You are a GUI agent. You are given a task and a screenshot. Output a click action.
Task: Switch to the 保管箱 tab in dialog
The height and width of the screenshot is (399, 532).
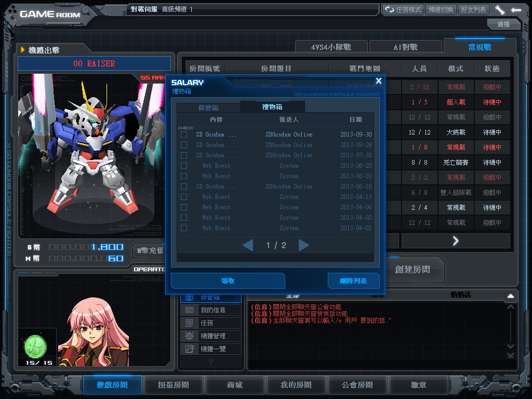(x=208, y=108)
